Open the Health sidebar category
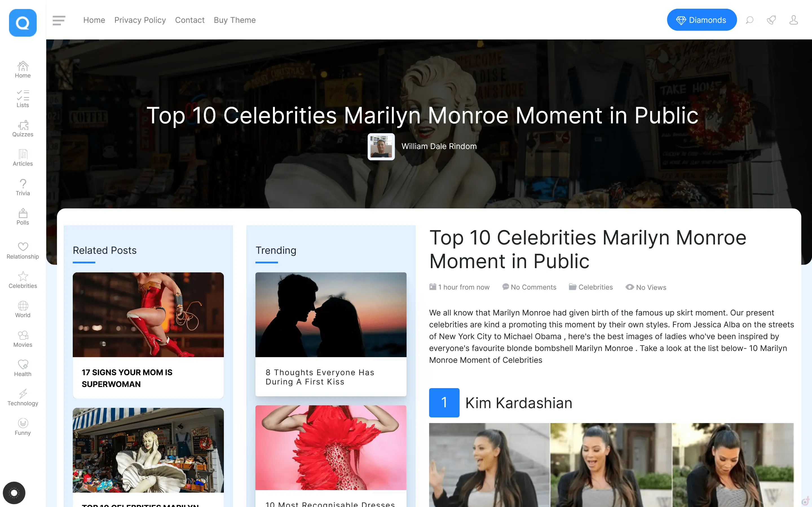Screen dimensions: 812x507 [23, 368]
